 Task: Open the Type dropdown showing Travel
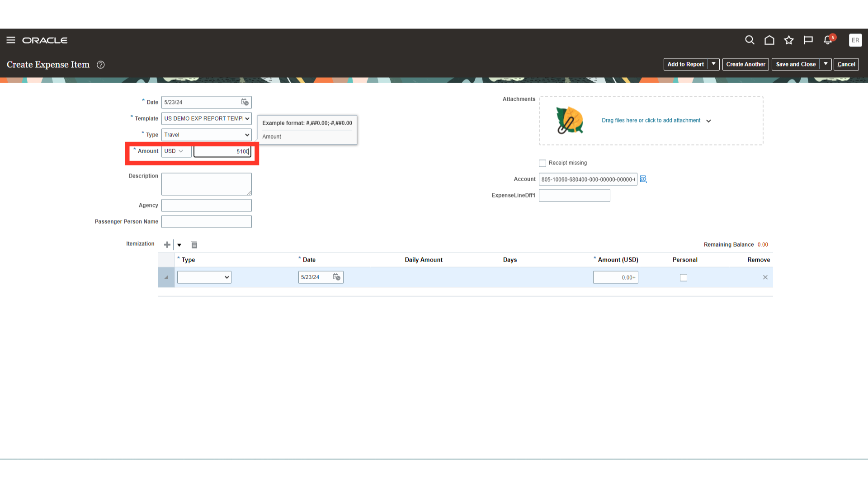pos(207,135)
